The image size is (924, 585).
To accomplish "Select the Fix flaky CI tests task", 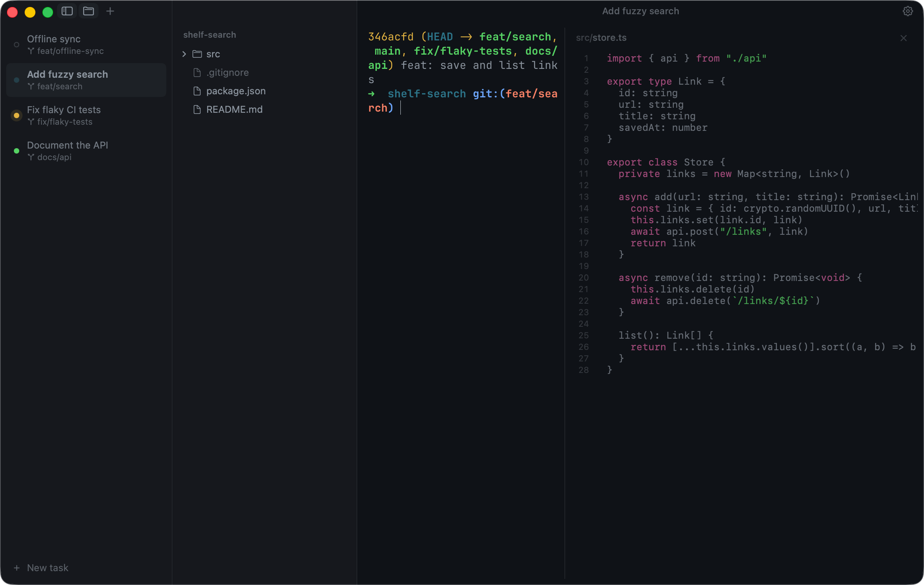I will tap(86, 115).
